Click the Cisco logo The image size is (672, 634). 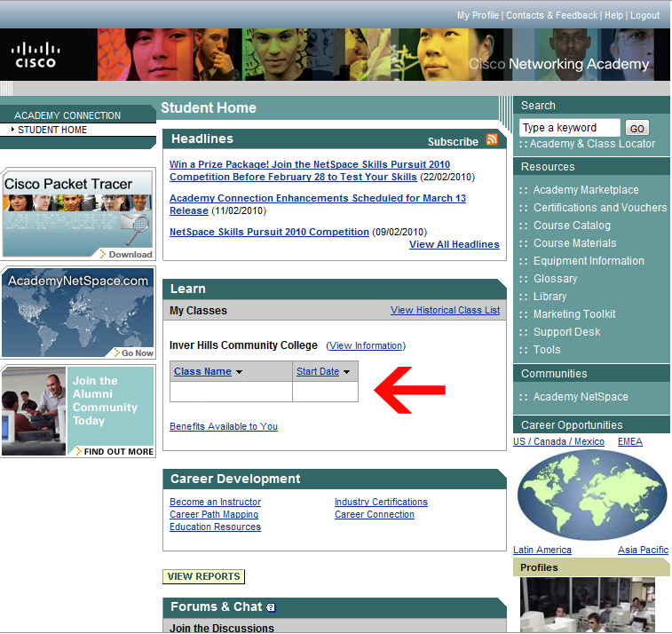[x=36, y=55]
